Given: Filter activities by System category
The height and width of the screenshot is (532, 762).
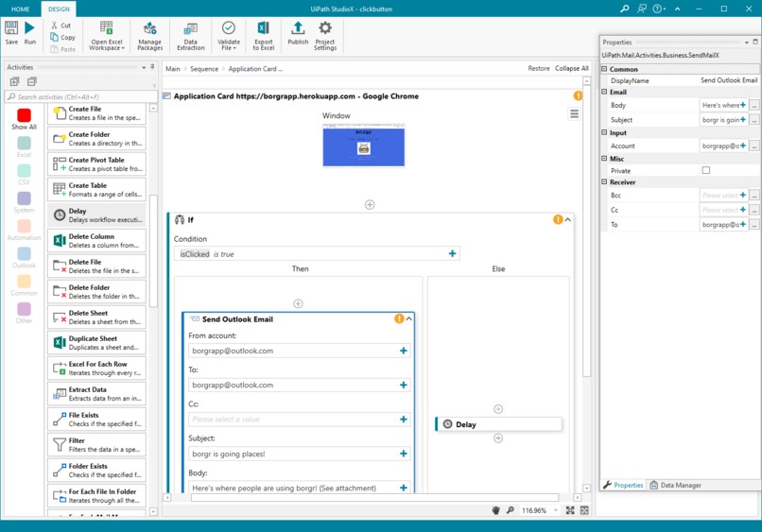Looking at the screenshot, I should (x=24, y=202).
